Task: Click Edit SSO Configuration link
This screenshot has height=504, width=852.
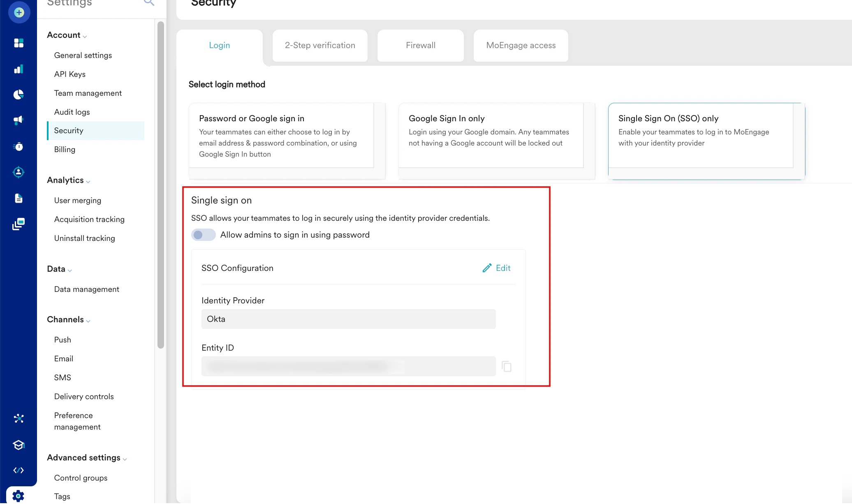Action: tap(497, 268)
